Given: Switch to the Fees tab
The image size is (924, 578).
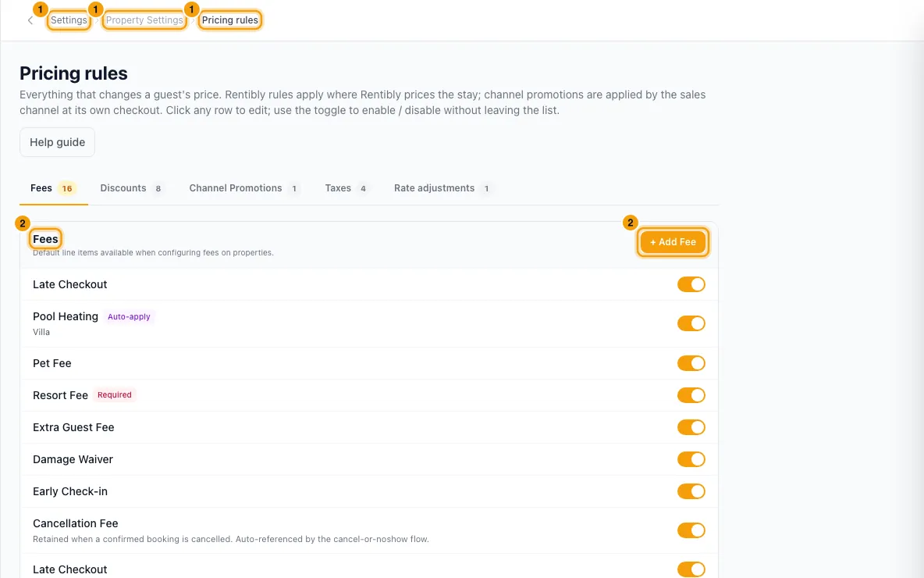Looking at the screenshot, I should pyautogui.click(x=53, y=188).
